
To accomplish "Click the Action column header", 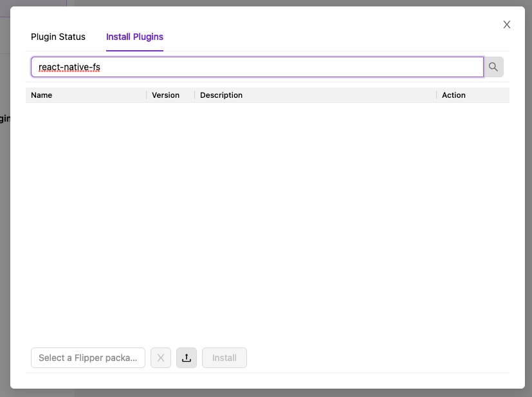I will (454, 95).
